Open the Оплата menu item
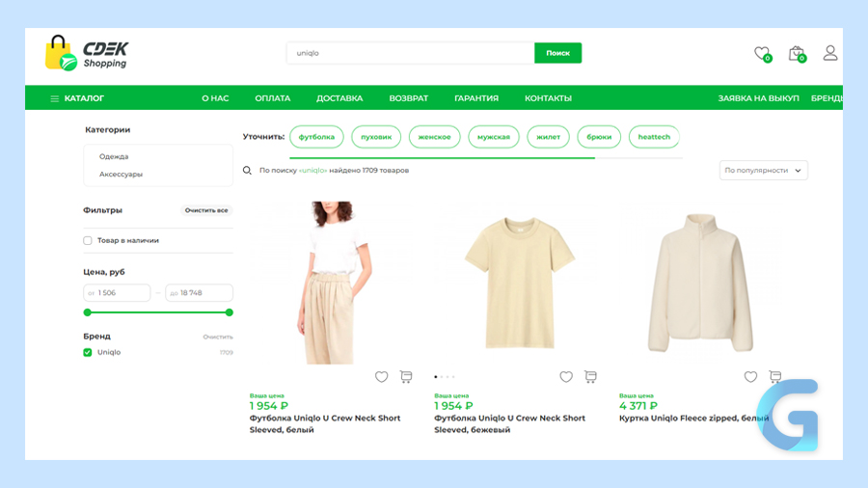868x488 pixels. [x=272, y=98]
